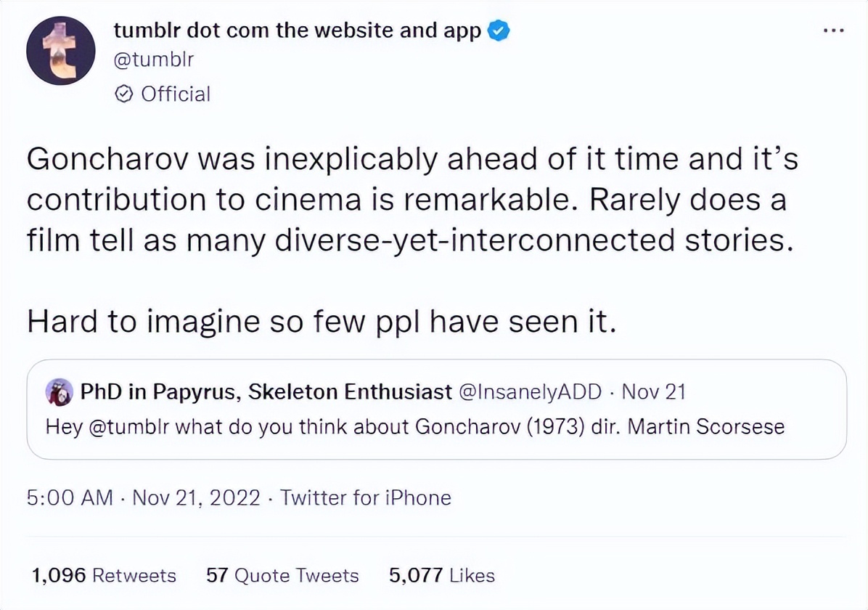Click the blue verified checkmark badge
Image resolution: width=868 pixels, height=610 pixels.
coord(499,31)
